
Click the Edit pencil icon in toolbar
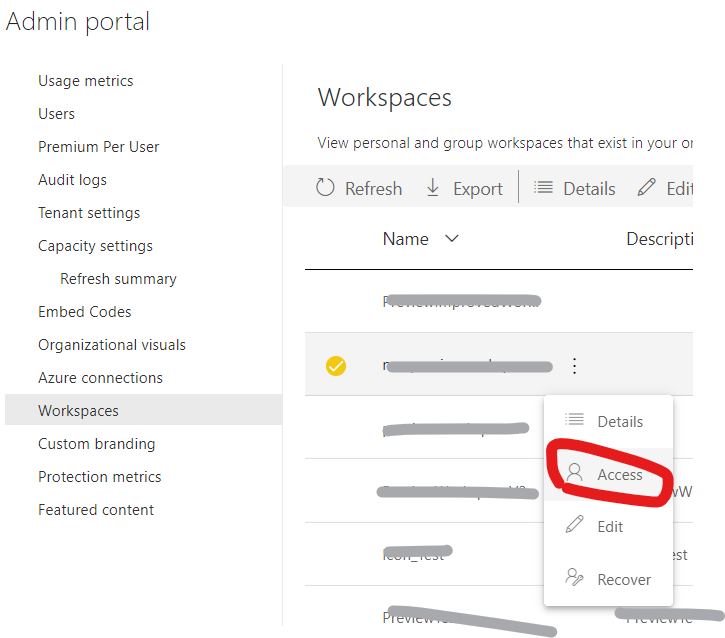pos(646,187)
